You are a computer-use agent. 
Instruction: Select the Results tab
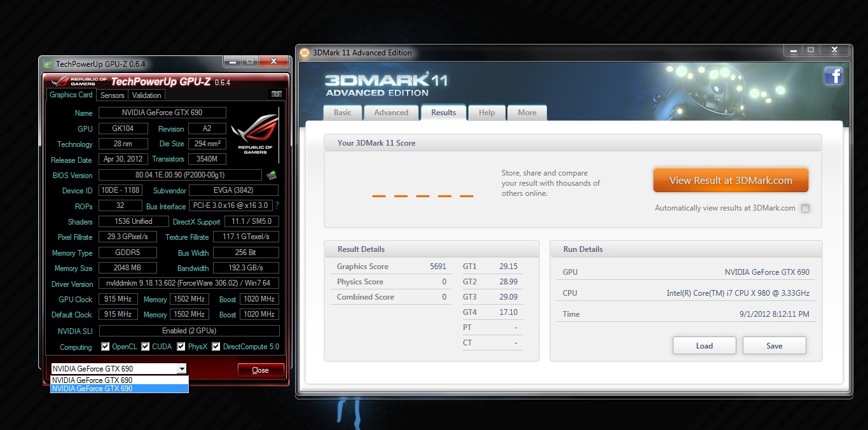point(443,113)
